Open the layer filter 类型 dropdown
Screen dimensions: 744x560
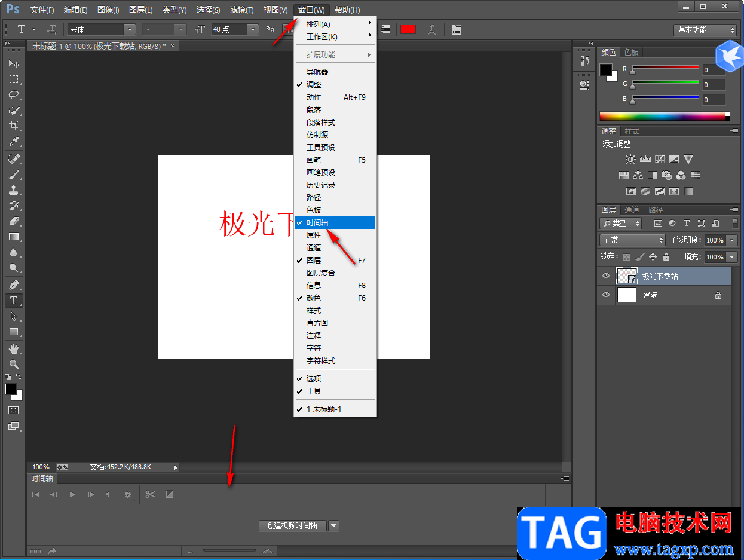(620, 223)
